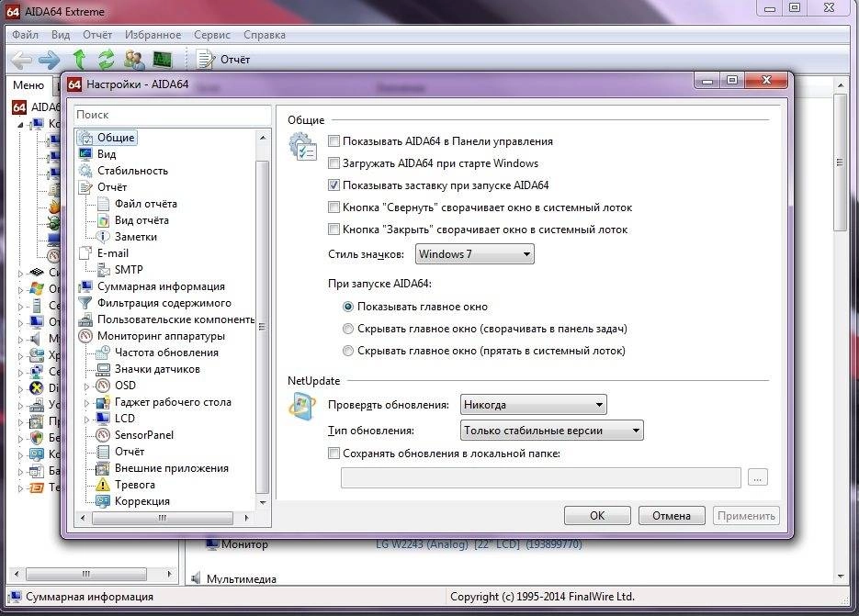Viewport: 859px width, 616px height.
Task: Click the Вид отчёта icon
Action: (x=103, y=220)
